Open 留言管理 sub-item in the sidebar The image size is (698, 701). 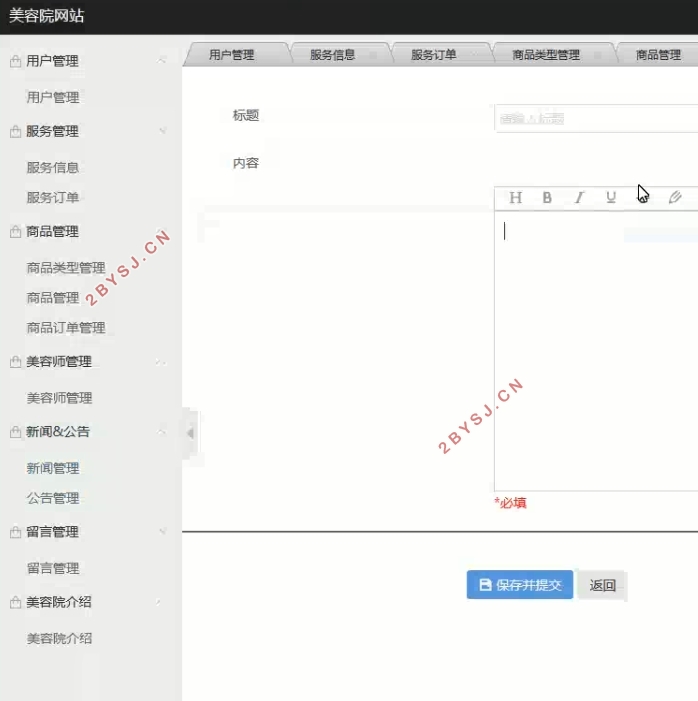click(x=53, y=568)
